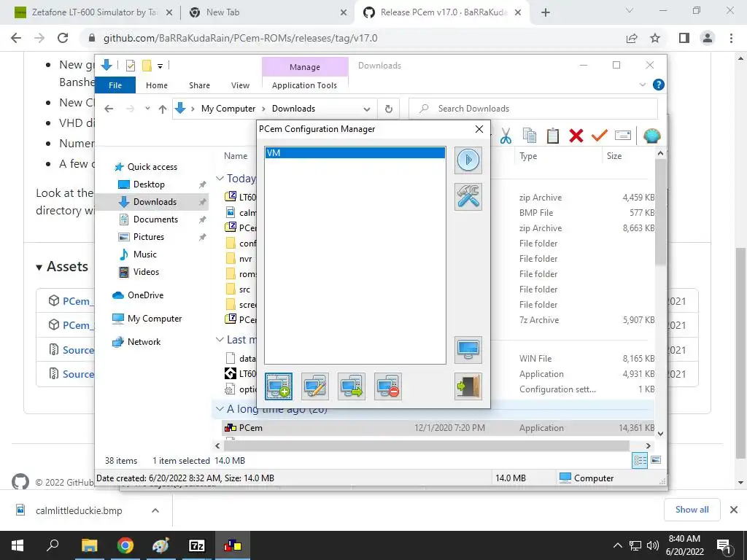The height and width of the screenshot is (560, 747).
Task: Open Windows Start menu
Action: 18,545
